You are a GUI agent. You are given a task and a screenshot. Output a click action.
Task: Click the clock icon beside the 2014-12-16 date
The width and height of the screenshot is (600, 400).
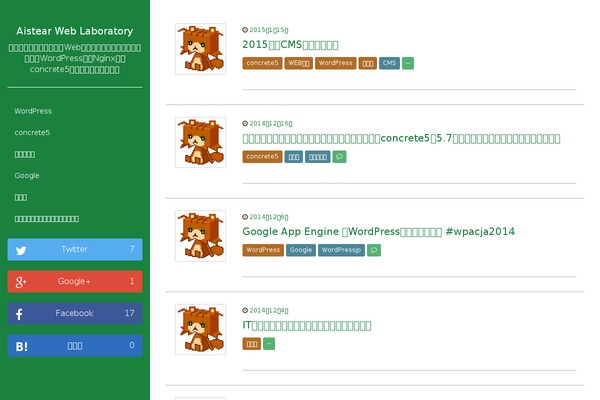[245, 123]
